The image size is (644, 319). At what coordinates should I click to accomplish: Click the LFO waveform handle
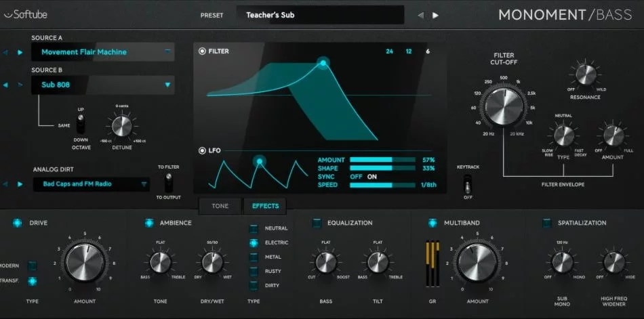coord(259,161)
